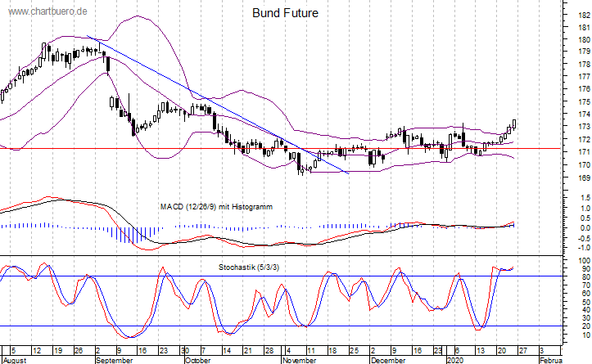Click the September month label

point(115,360)
